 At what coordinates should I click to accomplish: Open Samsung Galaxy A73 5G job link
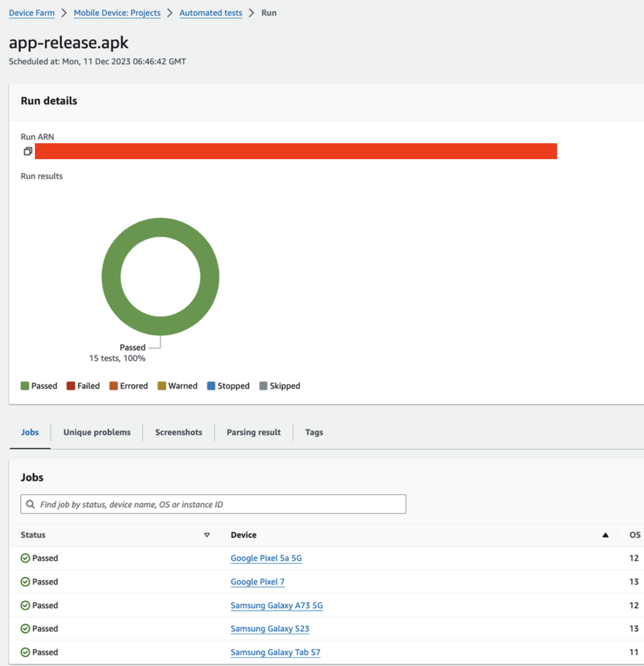276,605
